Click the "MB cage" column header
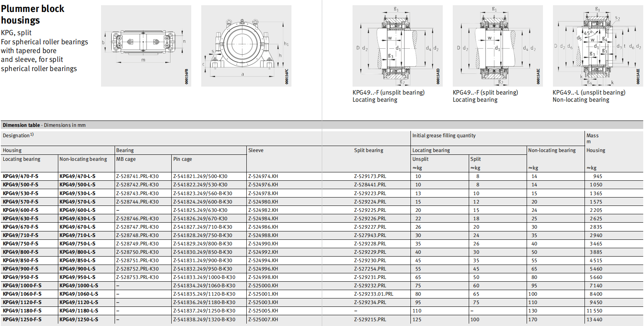Screen dimensions: 644x326 click(126, 159)
